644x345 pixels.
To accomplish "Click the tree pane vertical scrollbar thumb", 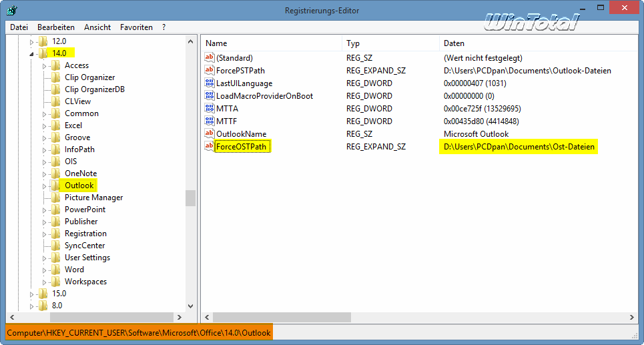I will (x=190, y=198).
